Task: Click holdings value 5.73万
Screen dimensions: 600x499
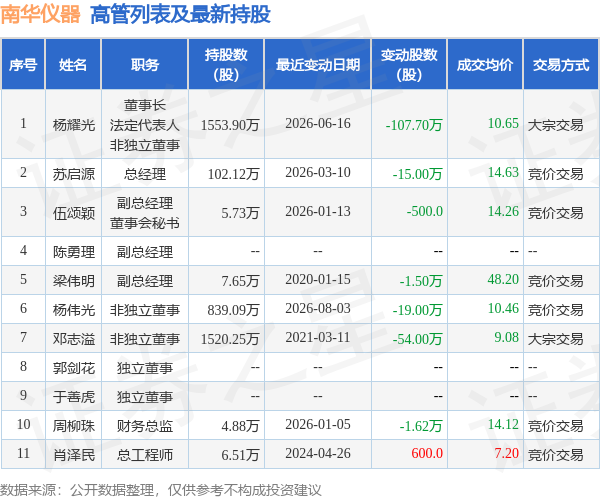Action: (240, 213)
